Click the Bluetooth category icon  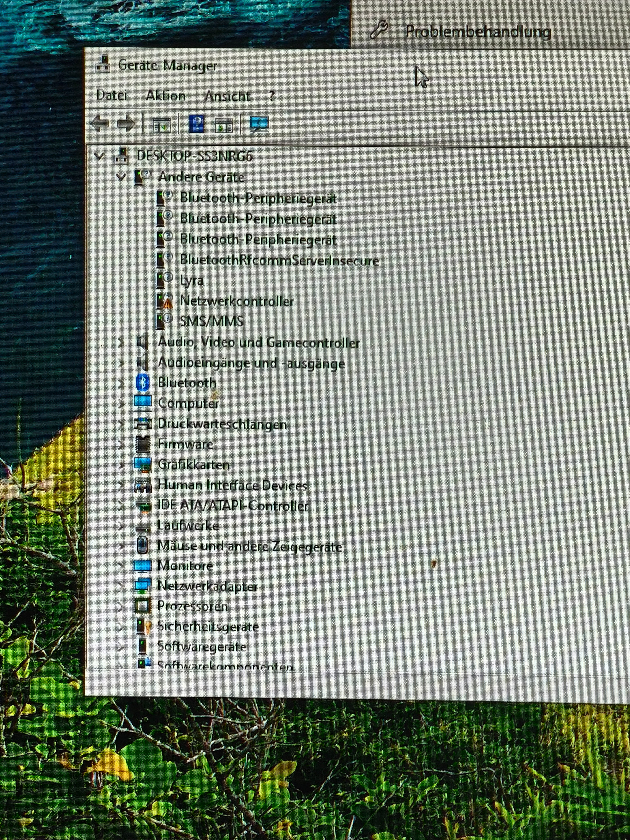click(143, 382)
